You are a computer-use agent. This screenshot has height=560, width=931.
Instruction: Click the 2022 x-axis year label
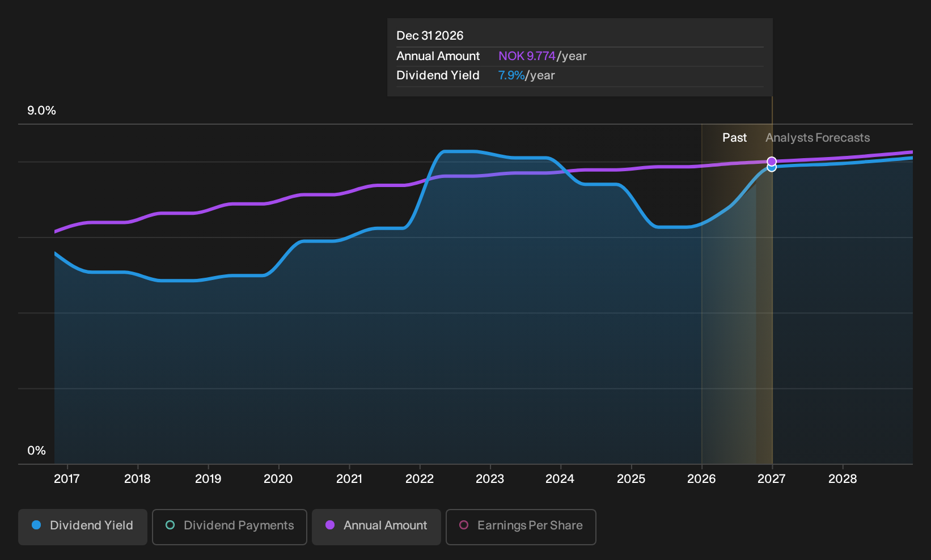[x=420, y=479]
